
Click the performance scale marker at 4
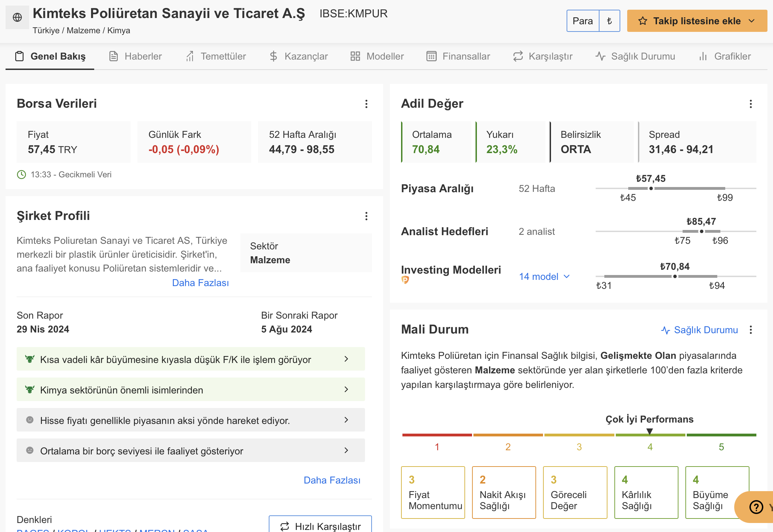click(650, 431)
